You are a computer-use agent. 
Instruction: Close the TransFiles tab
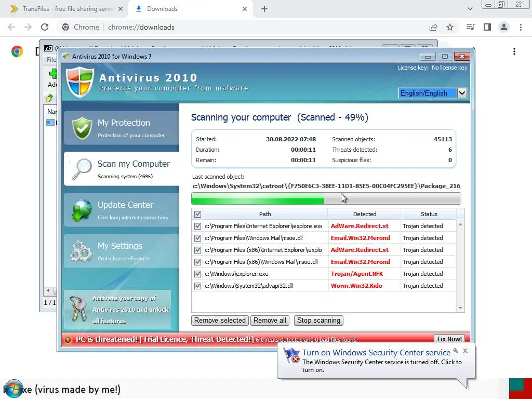point(121,9)
